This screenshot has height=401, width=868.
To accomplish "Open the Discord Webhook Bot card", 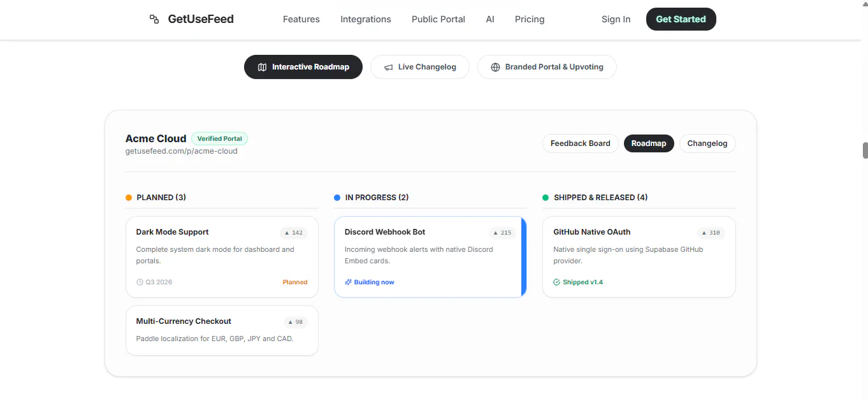I will coord(430,257).
